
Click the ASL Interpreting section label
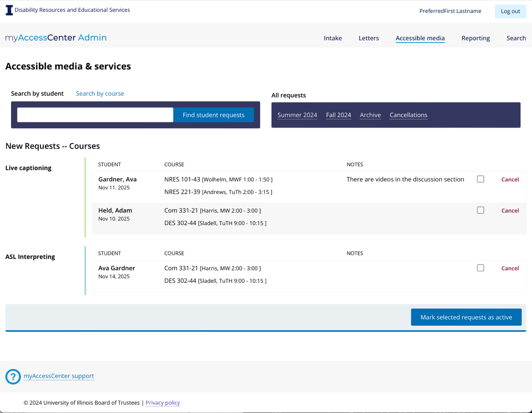(30, 257)
